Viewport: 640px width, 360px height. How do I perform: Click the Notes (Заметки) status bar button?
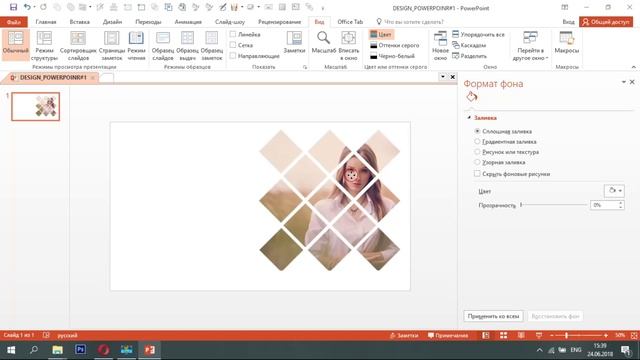pyautogui.click(x=404, y=335)
